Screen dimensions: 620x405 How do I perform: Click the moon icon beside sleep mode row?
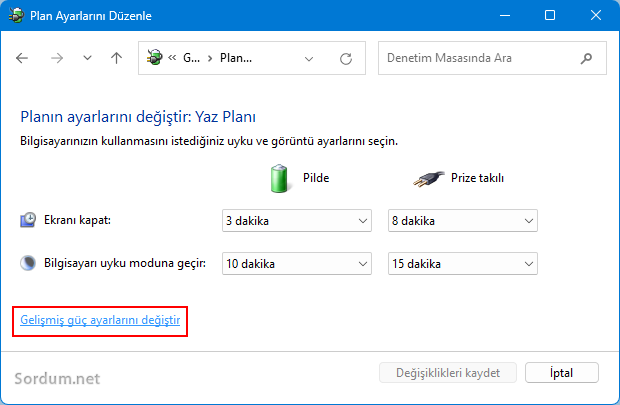(x=28, y=263)
